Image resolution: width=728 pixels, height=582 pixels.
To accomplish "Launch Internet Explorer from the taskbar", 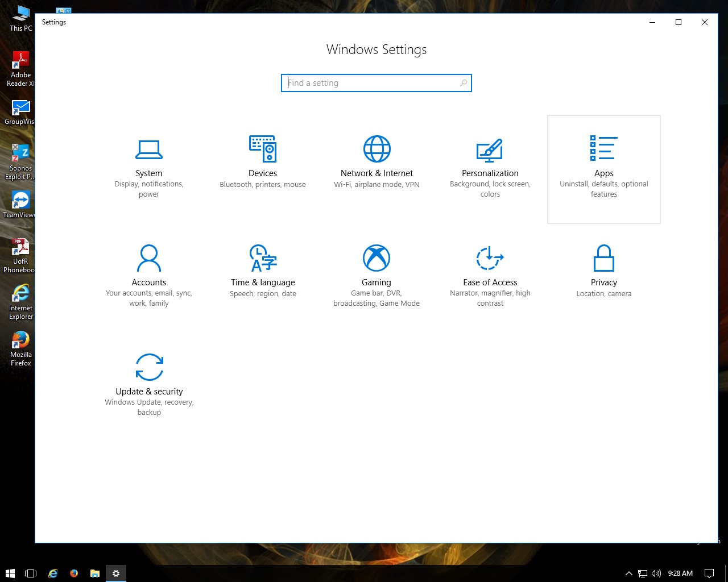I will 53,573.
